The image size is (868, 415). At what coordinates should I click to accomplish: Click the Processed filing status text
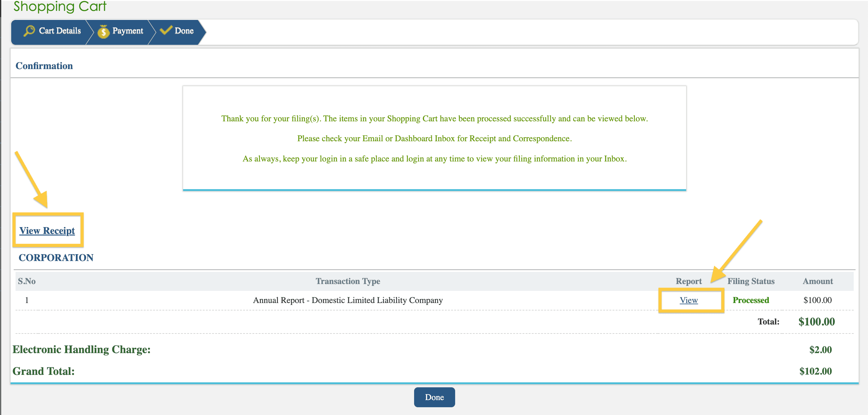point(750,300)
